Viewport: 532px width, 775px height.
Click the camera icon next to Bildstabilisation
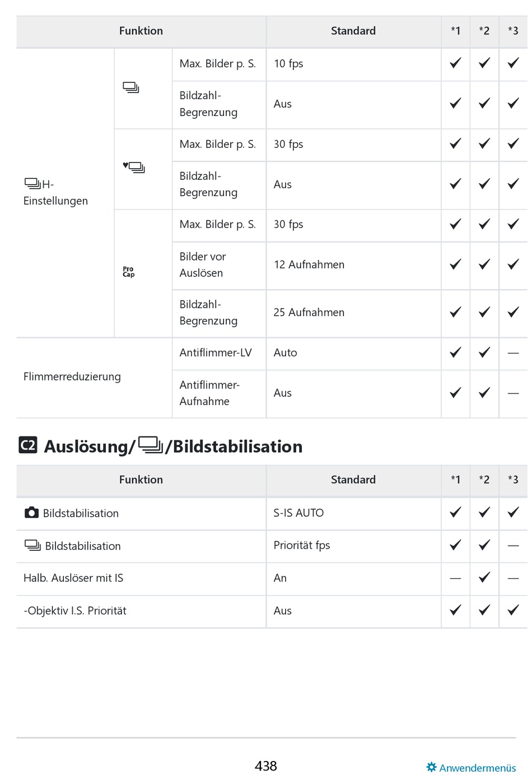pos(32,513)
